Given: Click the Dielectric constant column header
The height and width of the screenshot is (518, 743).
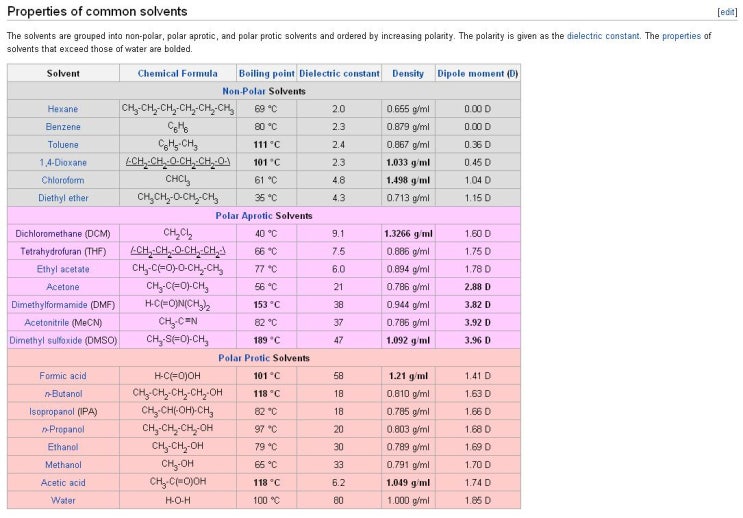Looking at the screenshot, I should [339, 73].
